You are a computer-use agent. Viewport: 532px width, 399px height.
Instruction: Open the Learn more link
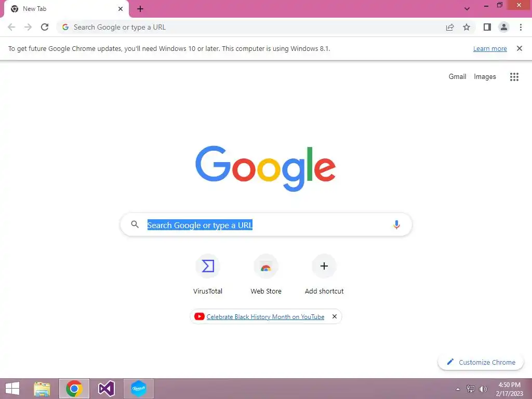click(x=490, y=48)
